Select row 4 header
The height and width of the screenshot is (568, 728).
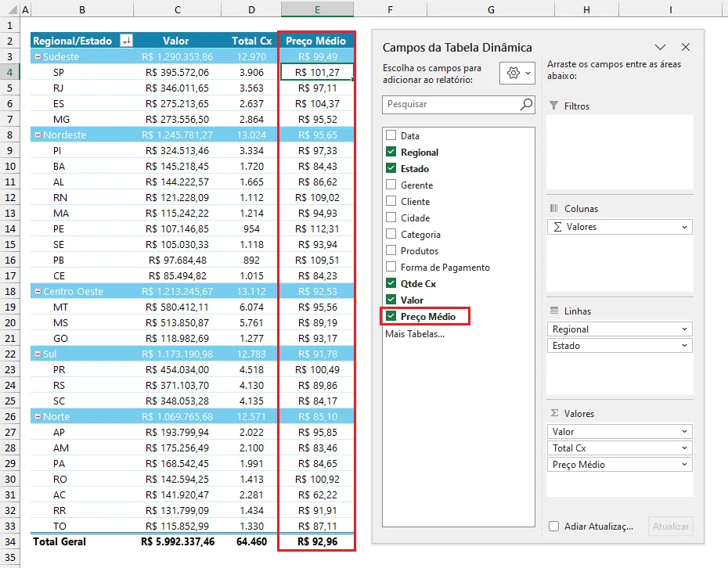9,73
